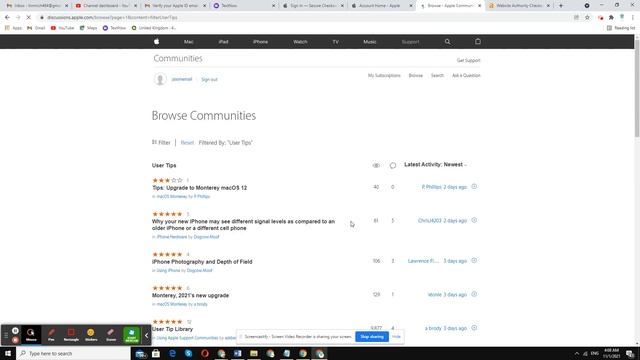Collapse the Screencastify toolbar with chevron

click(147, 336)
